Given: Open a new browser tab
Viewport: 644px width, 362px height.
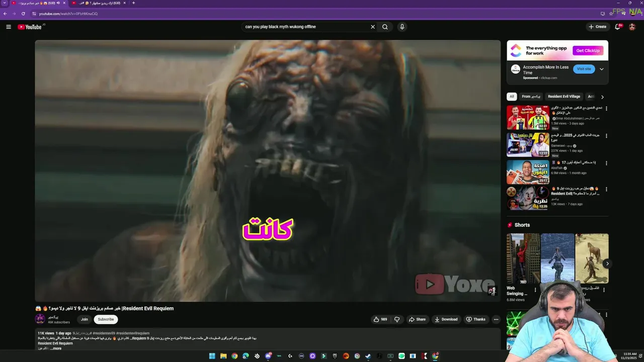Looking at the screenshot, I should tap(133, 3).
